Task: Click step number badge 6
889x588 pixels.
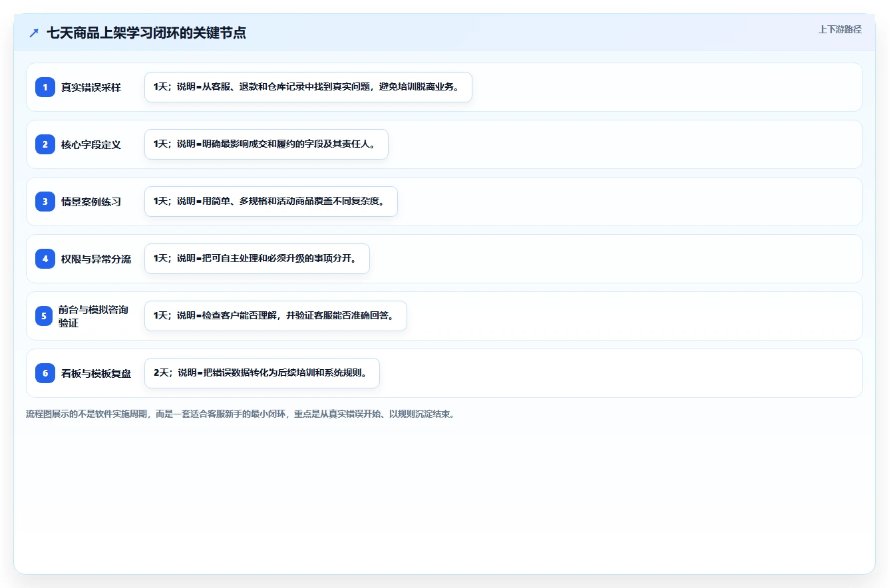Action: click(x=45, y=373)
